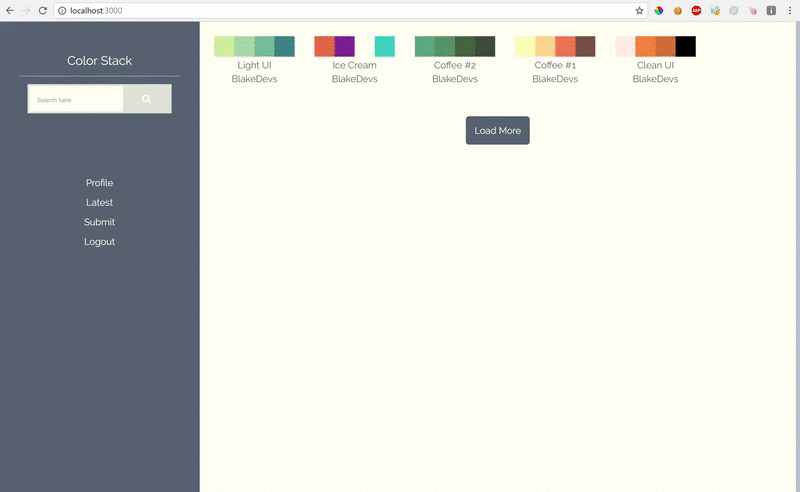Click the browser forward arrow
Screen dimensions: 800x492
click(x=27, y=10)
